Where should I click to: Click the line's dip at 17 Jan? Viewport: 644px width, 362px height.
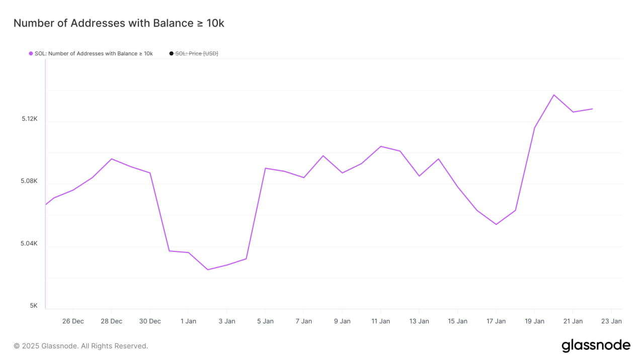[496, 224]
